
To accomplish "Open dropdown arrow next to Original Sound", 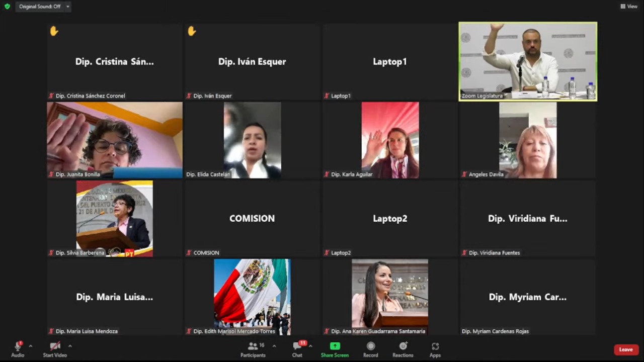I will coord(68,7).
